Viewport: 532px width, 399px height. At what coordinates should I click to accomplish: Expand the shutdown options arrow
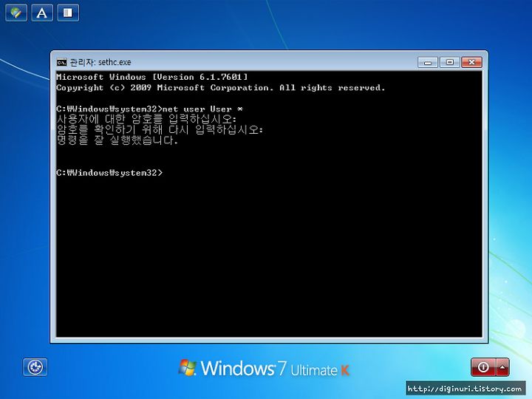coord(502,367)
